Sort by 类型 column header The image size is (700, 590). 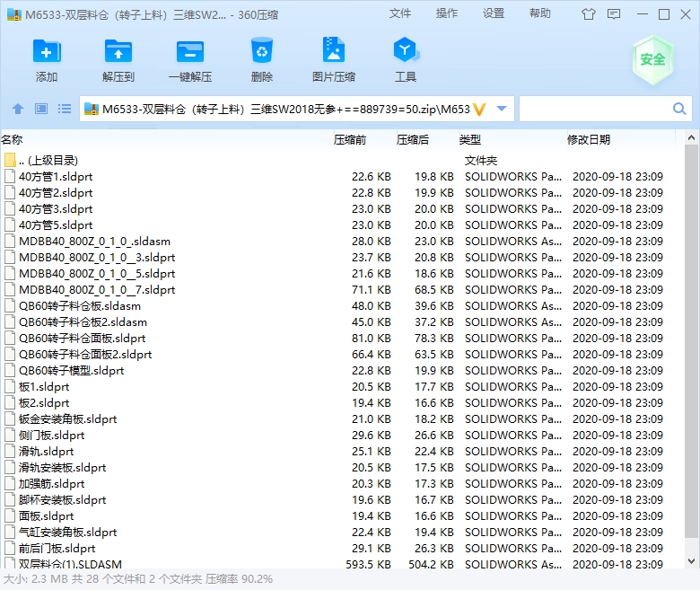[x=470, y=140]
